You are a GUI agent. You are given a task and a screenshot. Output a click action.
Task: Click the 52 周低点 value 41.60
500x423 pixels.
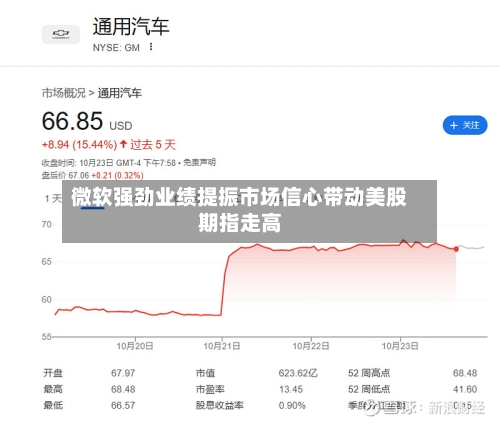(465, 389)
